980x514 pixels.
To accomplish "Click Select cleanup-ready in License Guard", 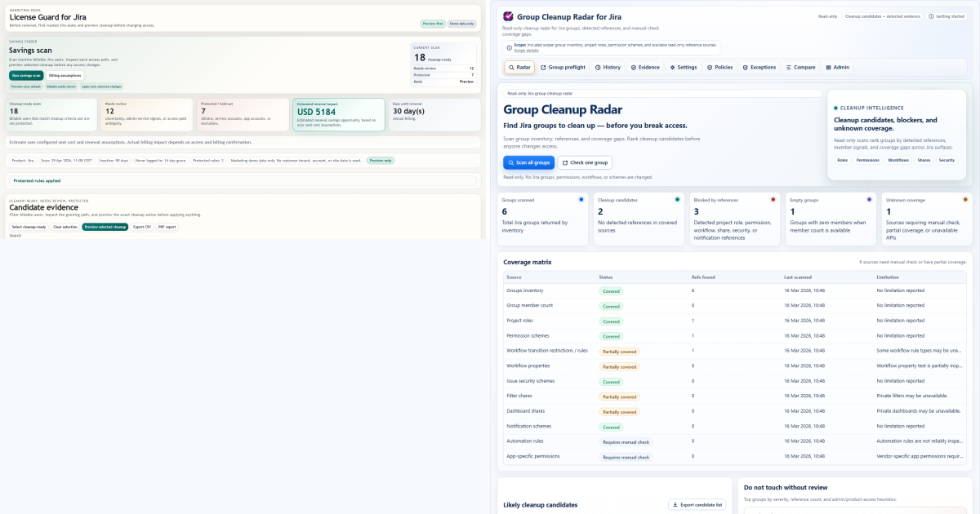I will tap(29, 227).
